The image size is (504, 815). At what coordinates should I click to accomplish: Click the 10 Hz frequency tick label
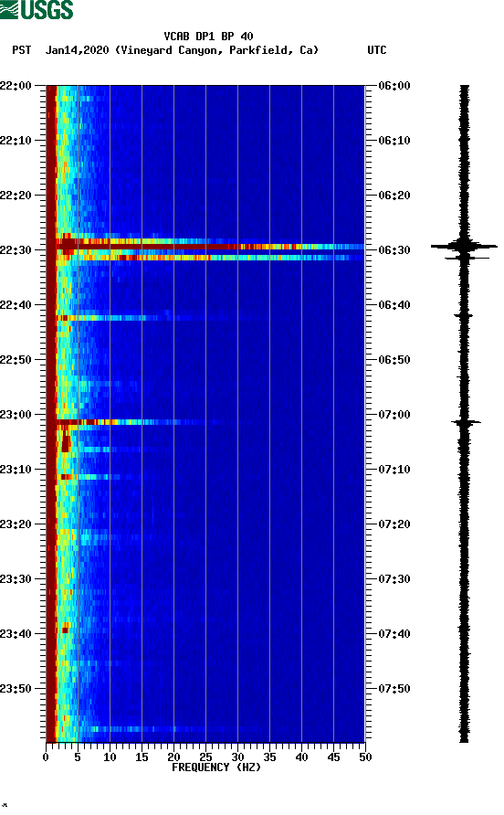pos(110,757)
